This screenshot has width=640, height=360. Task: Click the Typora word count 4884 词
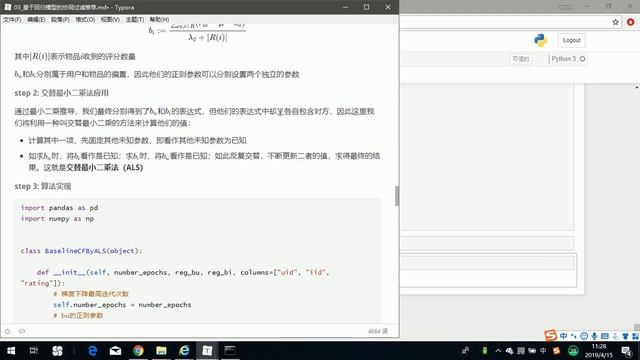tap(378, 331)
